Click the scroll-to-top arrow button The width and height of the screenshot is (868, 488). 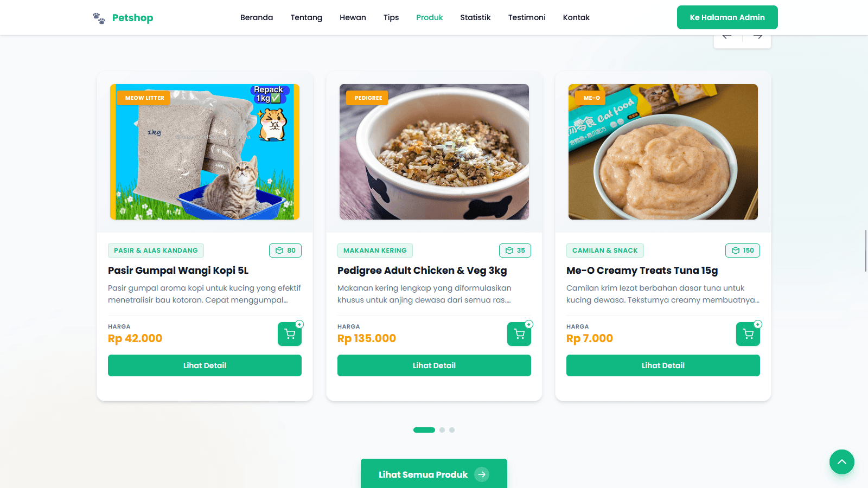click(842, 462)
